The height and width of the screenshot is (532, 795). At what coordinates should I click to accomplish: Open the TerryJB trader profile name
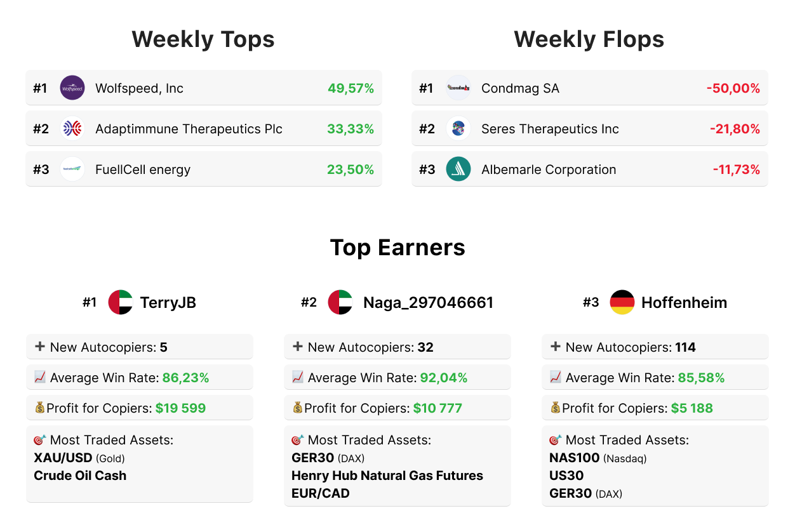(168, 303)
